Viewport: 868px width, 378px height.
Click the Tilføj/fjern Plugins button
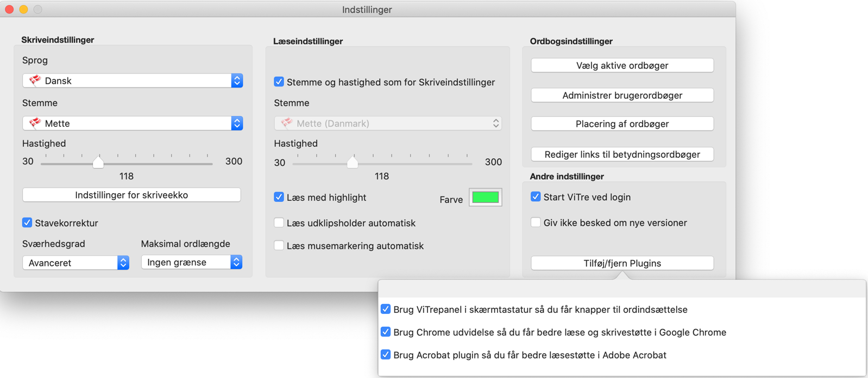click(622, 263)
